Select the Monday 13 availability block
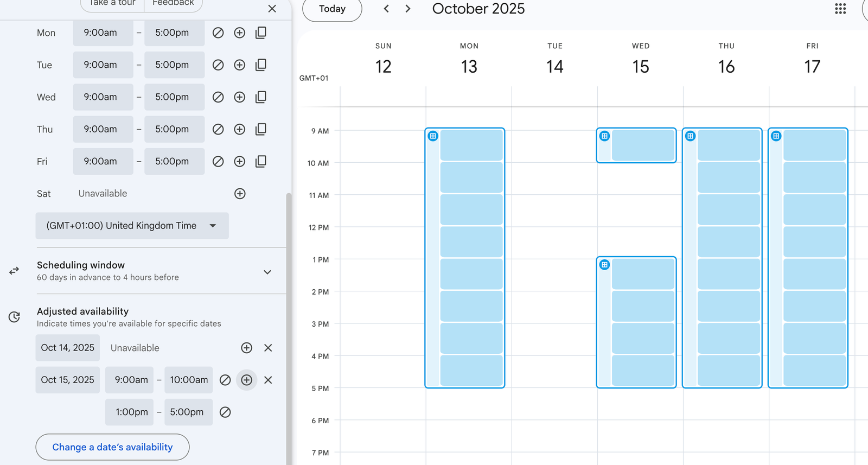The height and width of the screenshot is (465, 868). (x=465, y=258)
